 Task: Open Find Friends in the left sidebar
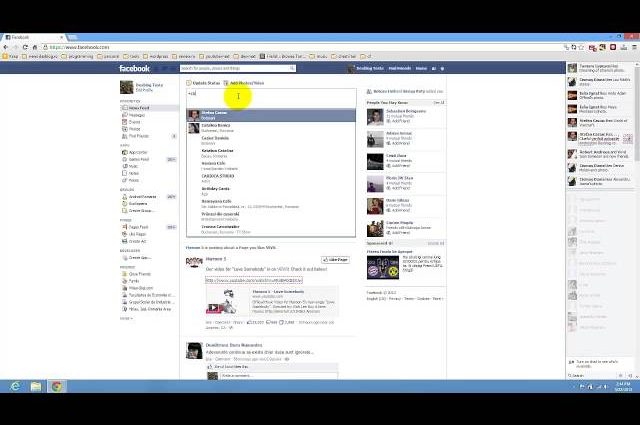tap(139, 136)
